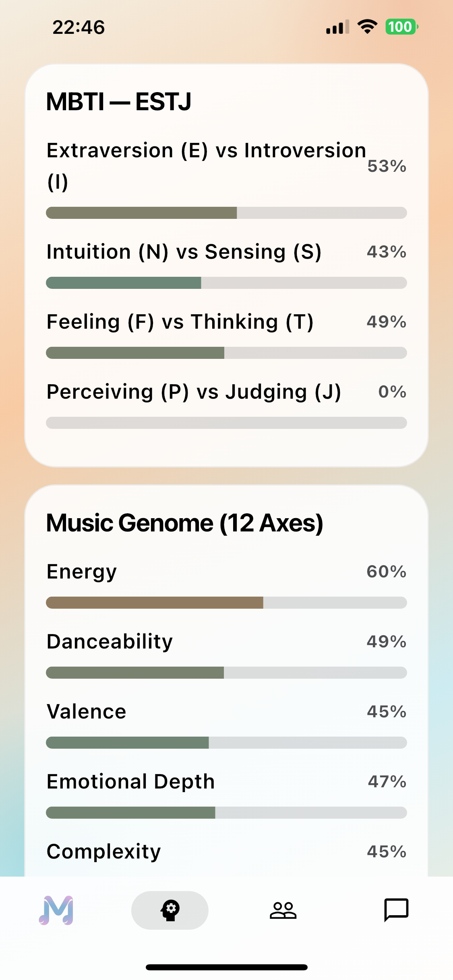Screen dimensions: 453x980
Task: Tap the Music Genome (12 Axes) heading
Action: point(184,523)
